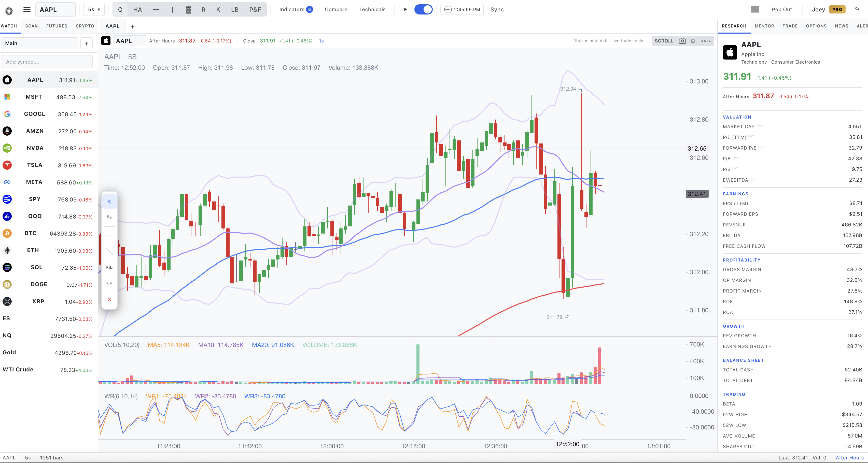
Task: Click the PRO badge
Action: [x=837, y=9]
